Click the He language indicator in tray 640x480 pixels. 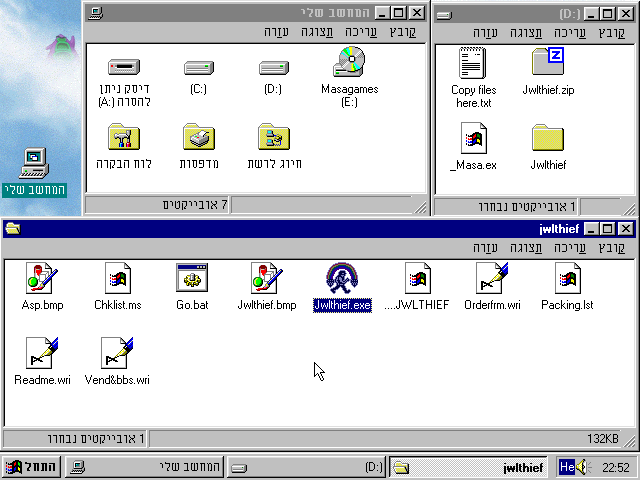pyautogui.click(x=567, y=467)
